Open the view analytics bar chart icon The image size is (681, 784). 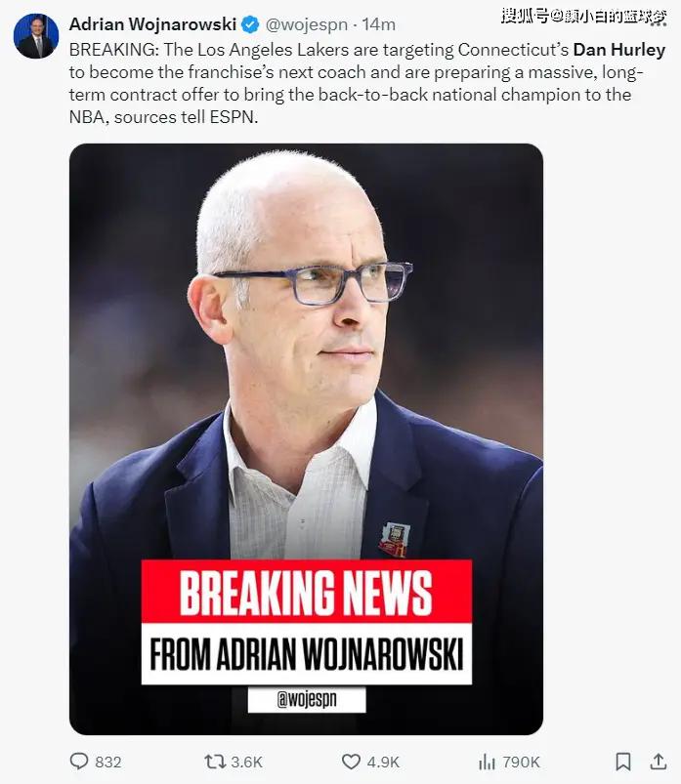(x=487, y=762)
